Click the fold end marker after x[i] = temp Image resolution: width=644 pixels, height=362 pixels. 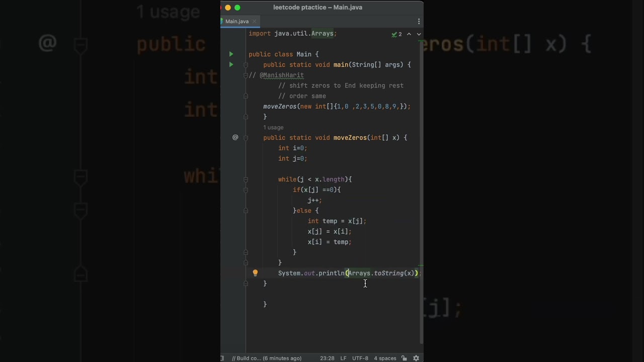pos(246,252)
